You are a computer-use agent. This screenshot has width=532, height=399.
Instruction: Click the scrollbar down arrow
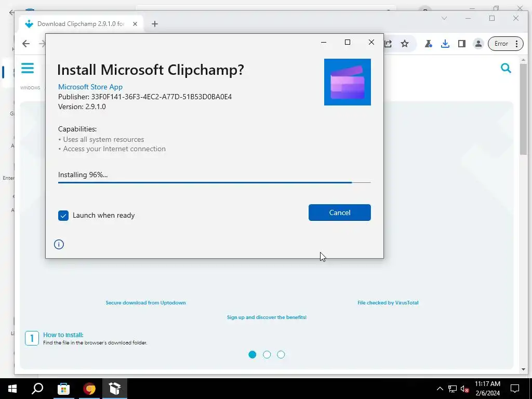click(x=523, y=369)
